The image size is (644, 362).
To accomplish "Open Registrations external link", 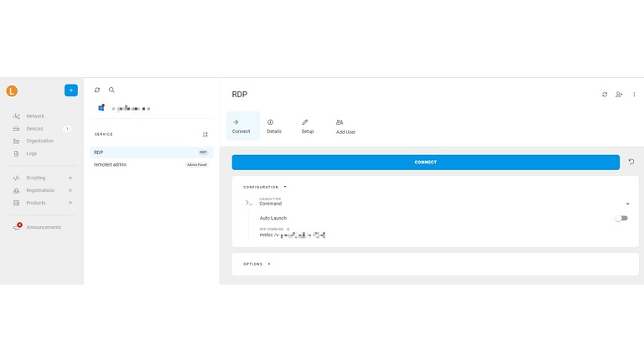I will point(41,190).
